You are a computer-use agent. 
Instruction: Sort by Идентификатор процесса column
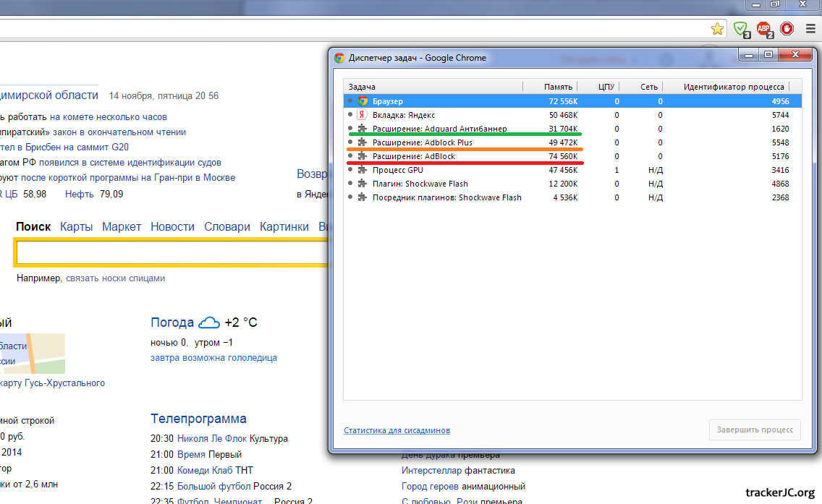pyautogui.click(x=734, y=87)
